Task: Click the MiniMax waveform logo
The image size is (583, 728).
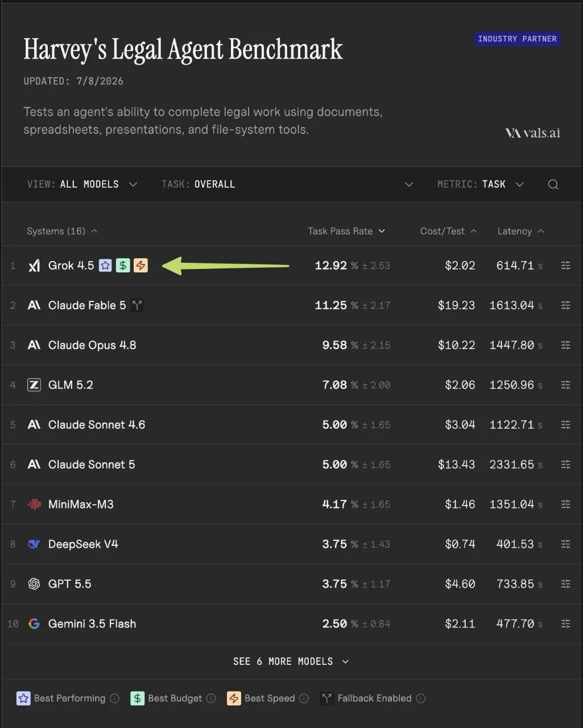Action: 34,504
